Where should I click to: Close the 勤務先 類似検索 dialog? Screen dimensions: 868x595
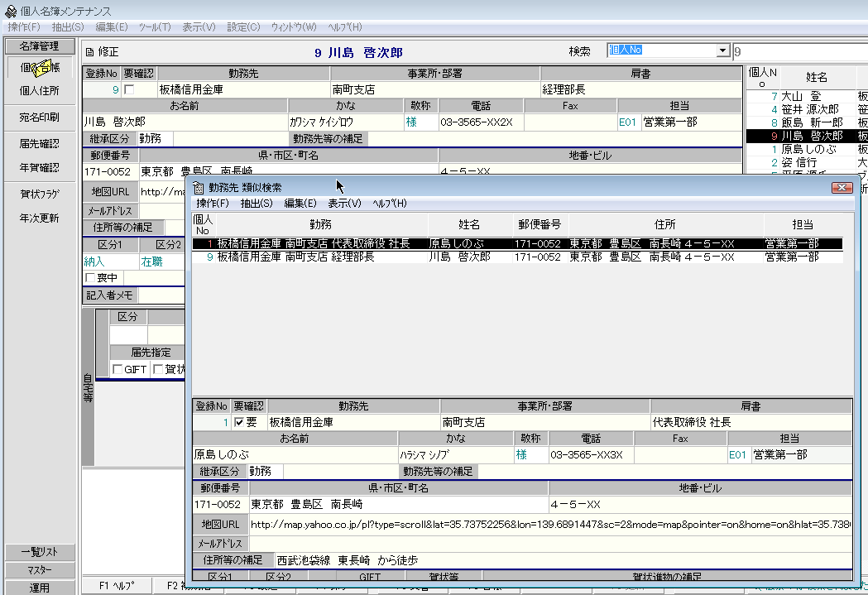(x=841, y=188)
